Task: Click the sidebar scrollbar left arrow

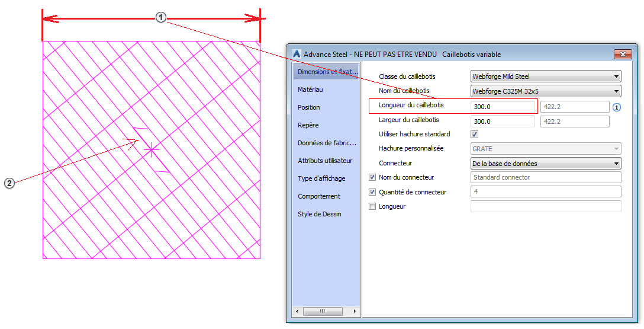Action: 298,312
